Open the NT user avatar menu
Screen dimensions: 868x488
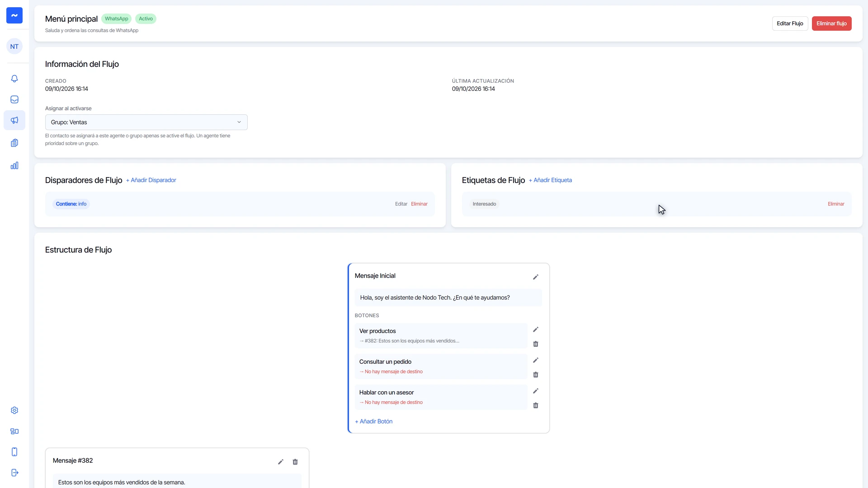pos(14,47)
